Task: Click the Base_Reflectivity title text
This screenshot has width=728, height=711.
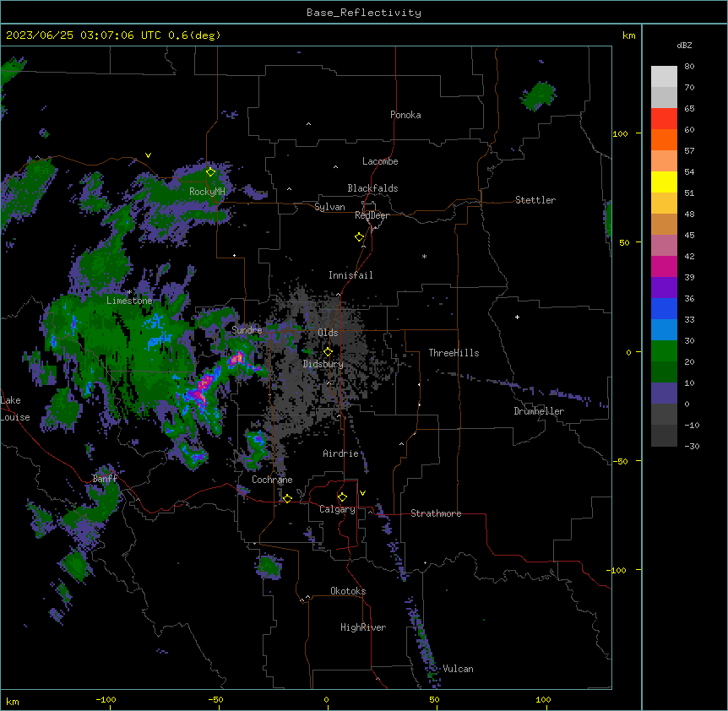Action: (x=364, y=13)
